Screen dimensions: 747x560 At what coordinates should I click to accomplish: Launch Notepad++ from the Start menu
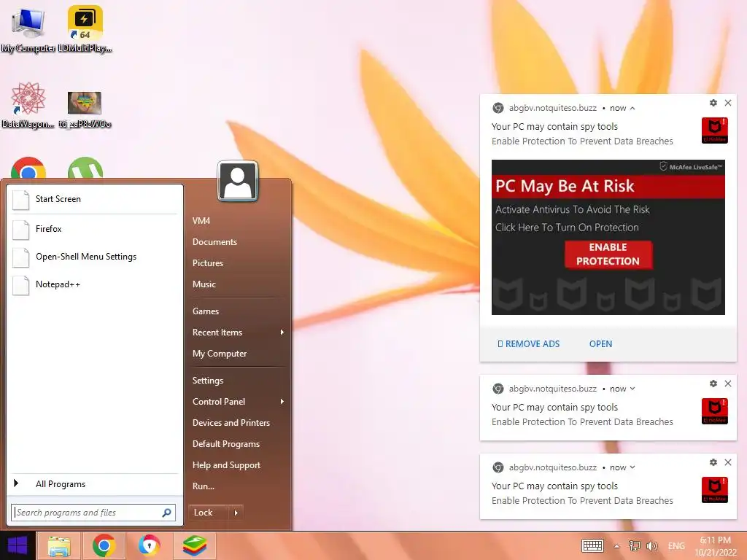point(94,285)
